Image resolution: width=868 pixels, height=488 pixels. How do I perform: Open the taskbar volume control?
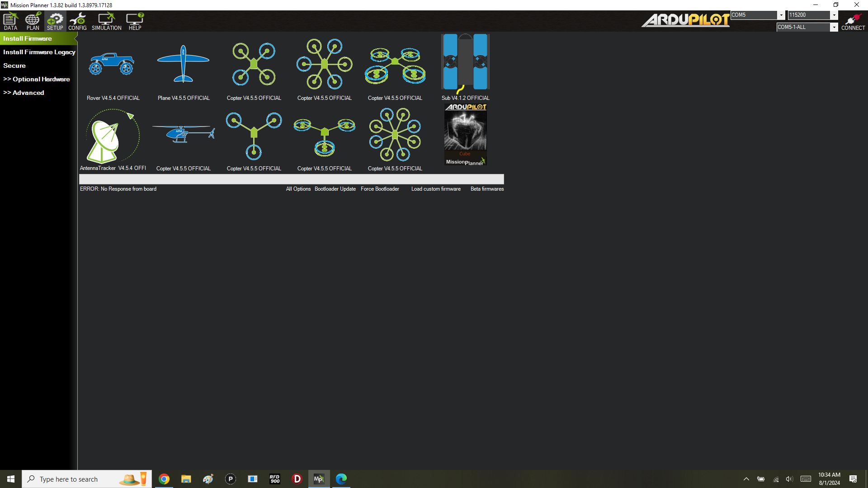(x=789, y=479)
